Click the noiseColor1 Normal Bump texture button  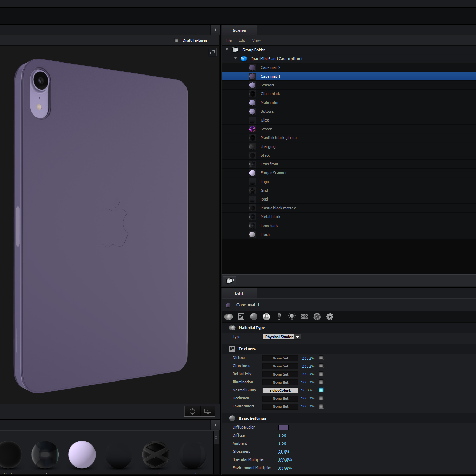280,391
